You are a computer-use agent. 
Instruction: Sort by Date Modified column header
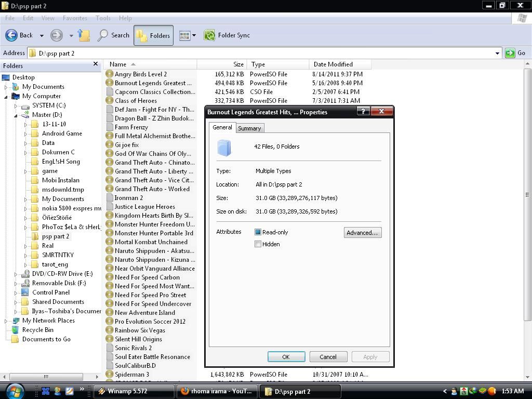(x=340, y=64)
